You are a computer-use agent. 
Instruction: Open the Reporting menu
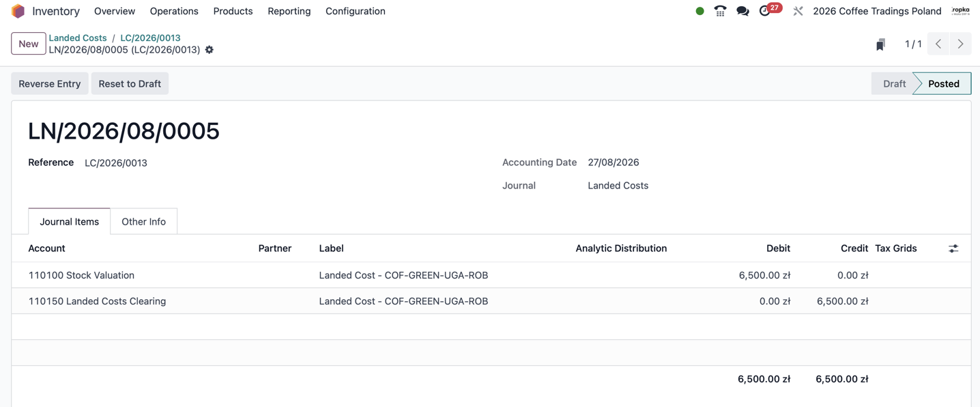tap(289, 11)
